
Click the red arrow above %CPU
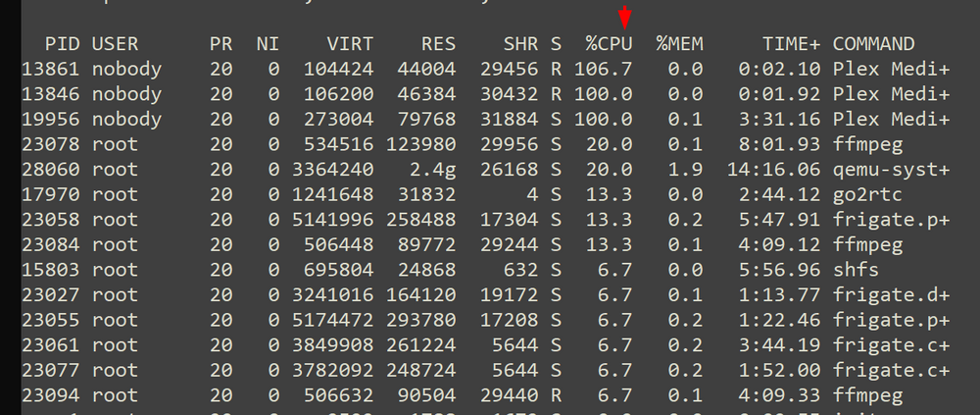tap(625, 17)
